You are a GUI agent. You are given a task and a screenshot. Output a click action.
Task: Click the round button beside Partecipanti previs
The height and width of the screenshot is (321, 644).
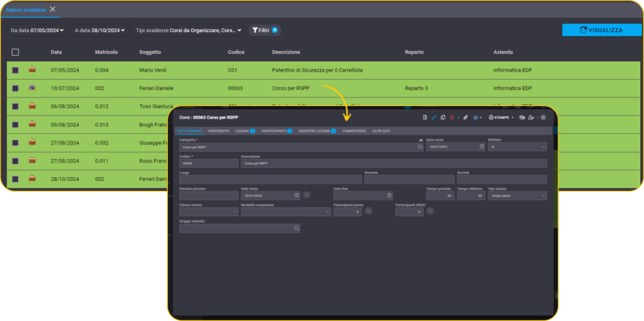(369, 211)
